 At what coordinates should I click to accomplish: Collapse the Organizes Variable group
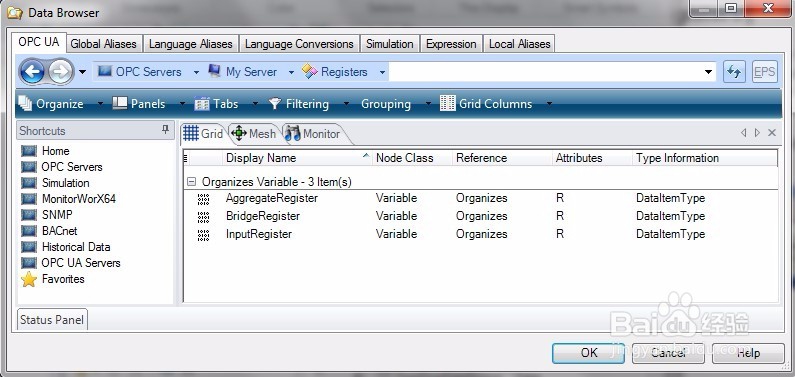(191, 181)
